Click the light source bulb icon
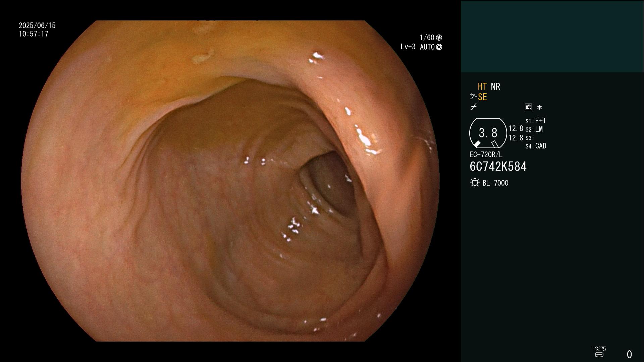 click(x=475, y=183)
